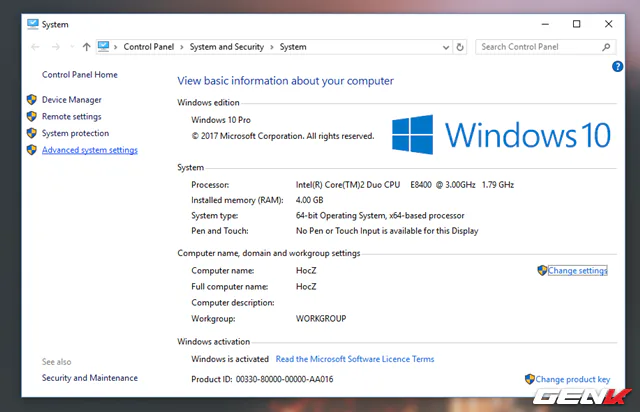Expand chevron after computer icon in breadcrumb
Screen dimensions: 640x412
click(116, 47)
